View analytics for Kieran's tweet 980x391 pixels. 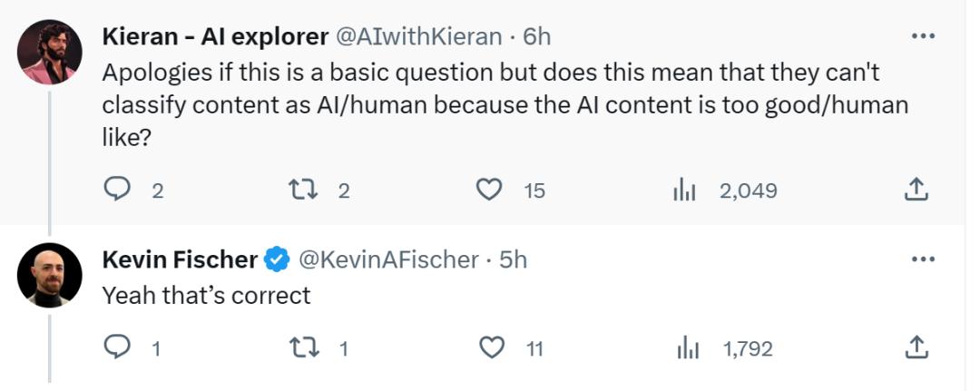[682, 190]
